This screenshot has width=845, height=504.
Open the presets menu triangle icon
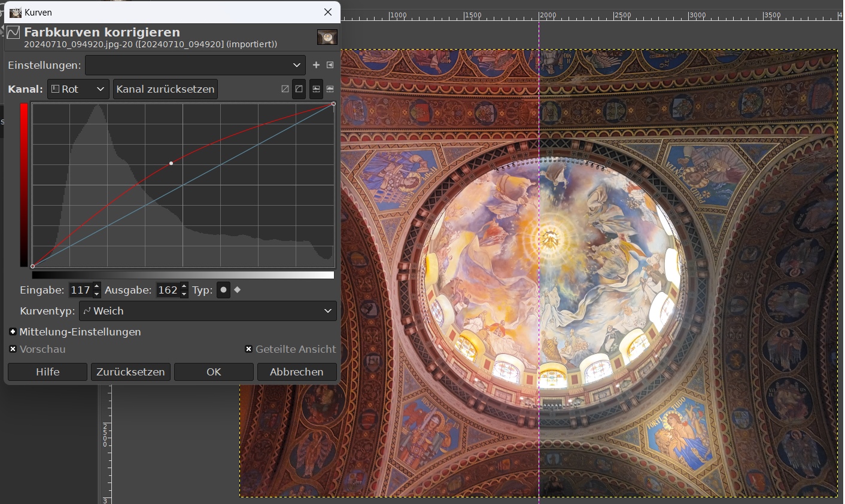point(330,65)
